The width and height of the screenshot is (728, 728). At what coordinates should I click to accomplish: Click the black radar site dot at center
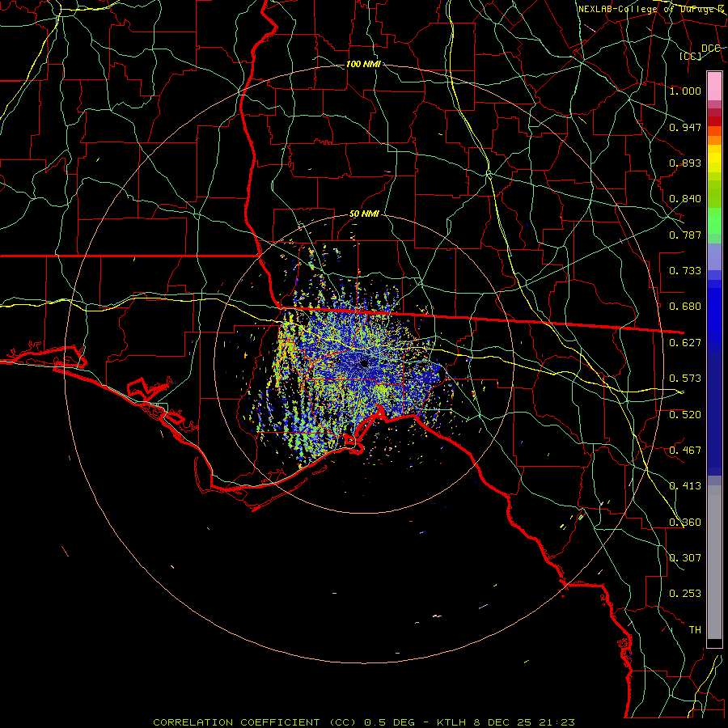[364, 363]
